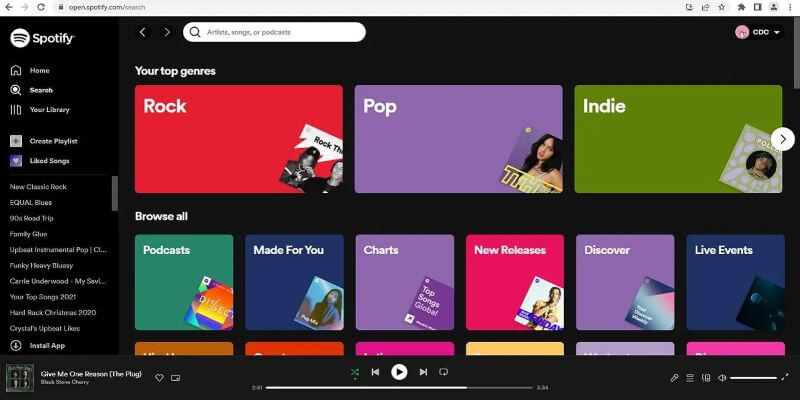Open Your Top Songs 2021 playlist

click(x=43, y=297)
